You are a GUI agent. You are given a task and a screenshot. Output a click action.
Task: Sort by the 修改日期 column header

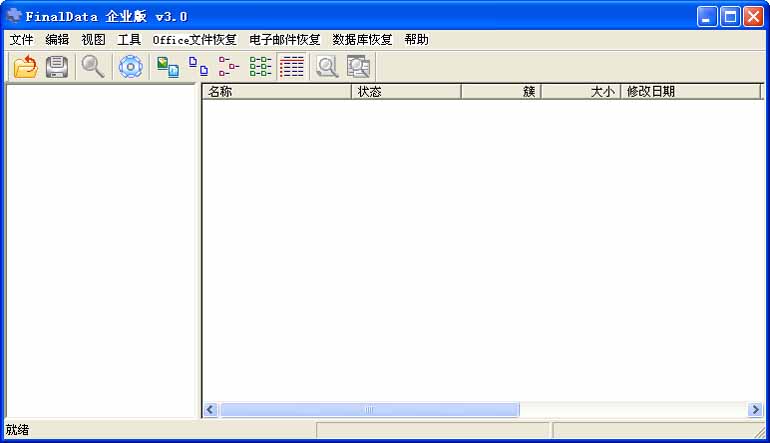(690, 92)
